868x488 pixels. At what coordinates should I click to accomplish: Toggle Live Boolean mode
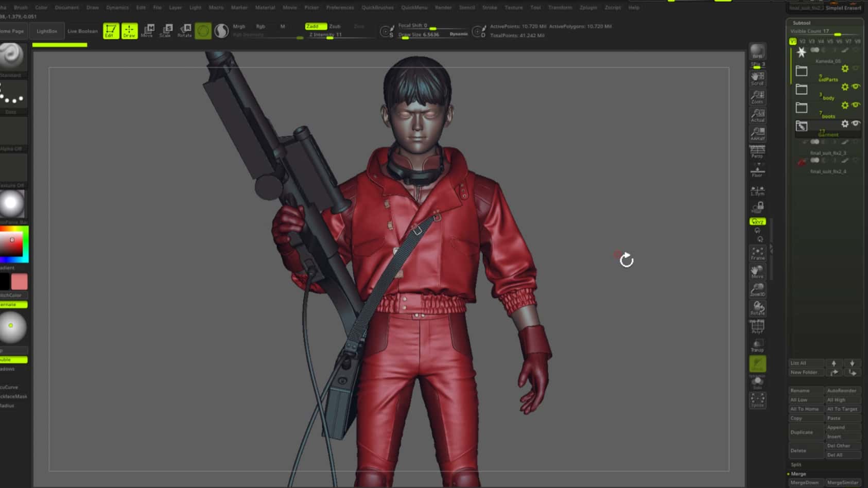[x=82, y=31]
